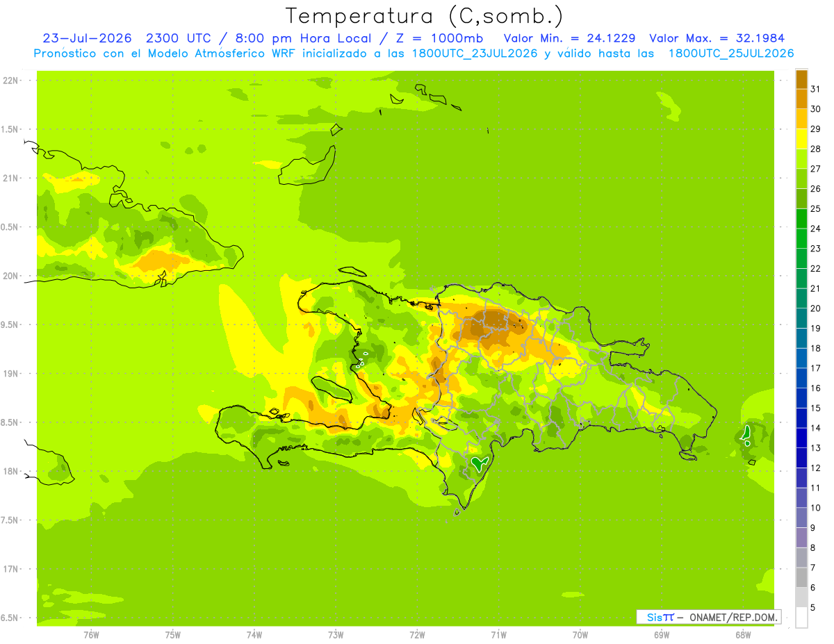Click the 72W longitude axis label

(x=417, y=634)
